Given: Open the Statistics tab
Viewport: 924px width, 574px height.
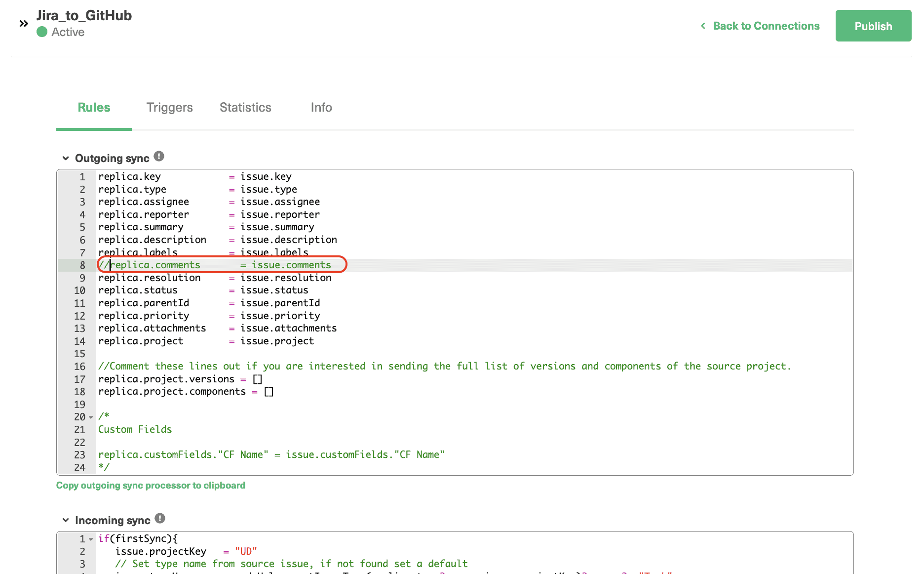Looking at the screenshot, I should [245, 107].
